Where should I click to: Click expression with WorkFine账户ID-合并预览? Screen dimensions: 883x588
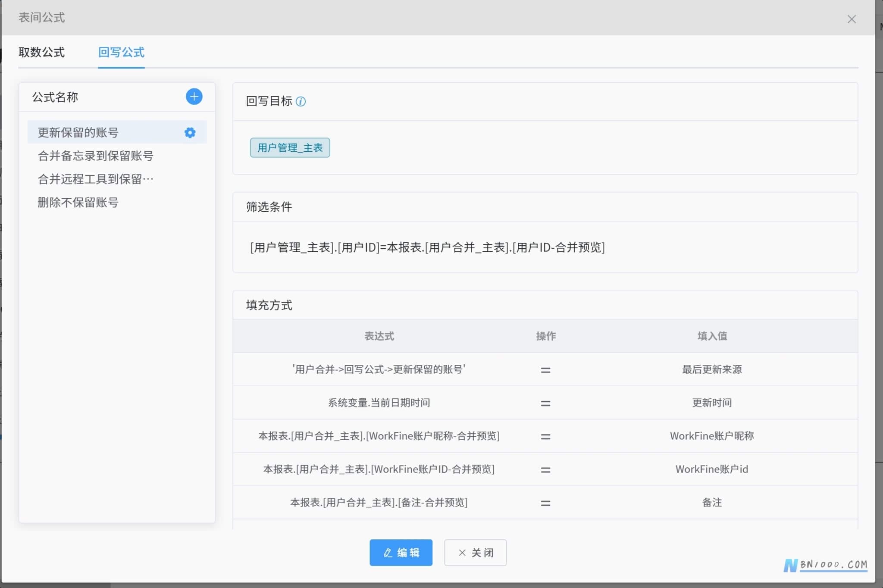[379, 469]
